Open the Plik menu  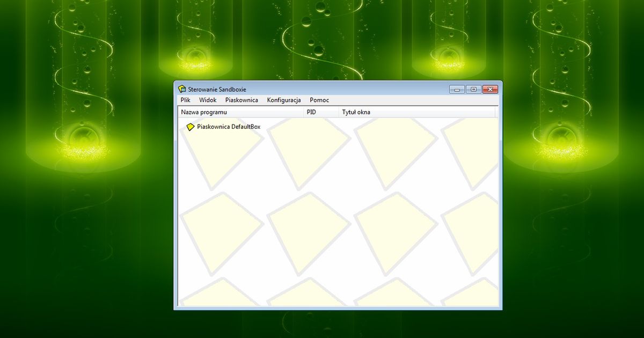tap(186, 100)
